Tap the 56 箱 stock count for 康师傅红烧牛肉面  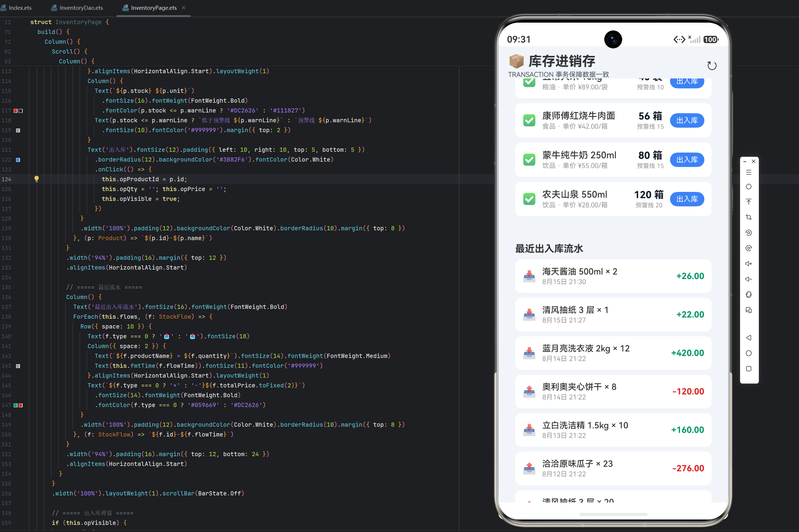pos(650,116)
